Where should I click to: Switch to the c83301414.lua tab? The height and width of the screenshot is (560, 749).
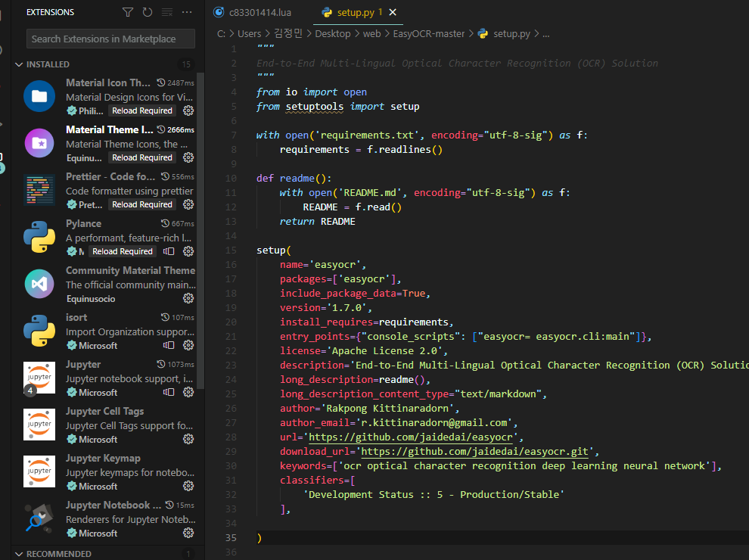[260, 13]
